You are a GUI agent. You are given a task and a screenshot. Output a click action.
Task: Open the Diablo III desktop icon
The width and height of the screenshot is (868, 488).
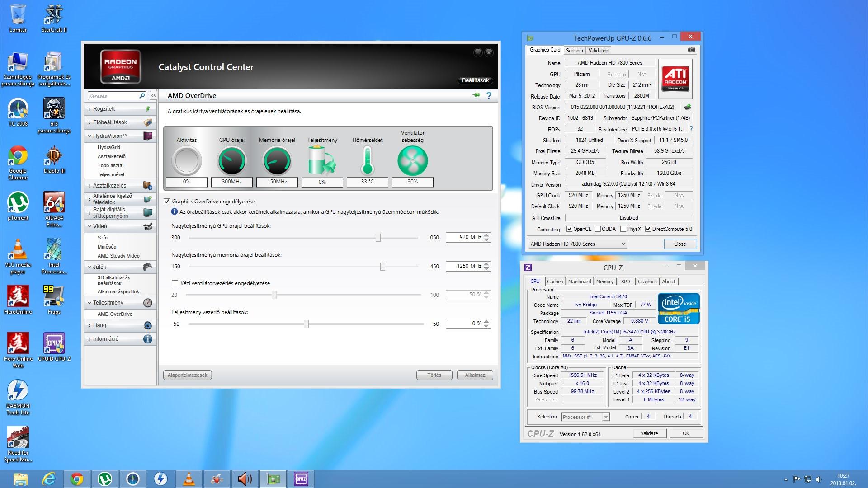tap(54, 160)
